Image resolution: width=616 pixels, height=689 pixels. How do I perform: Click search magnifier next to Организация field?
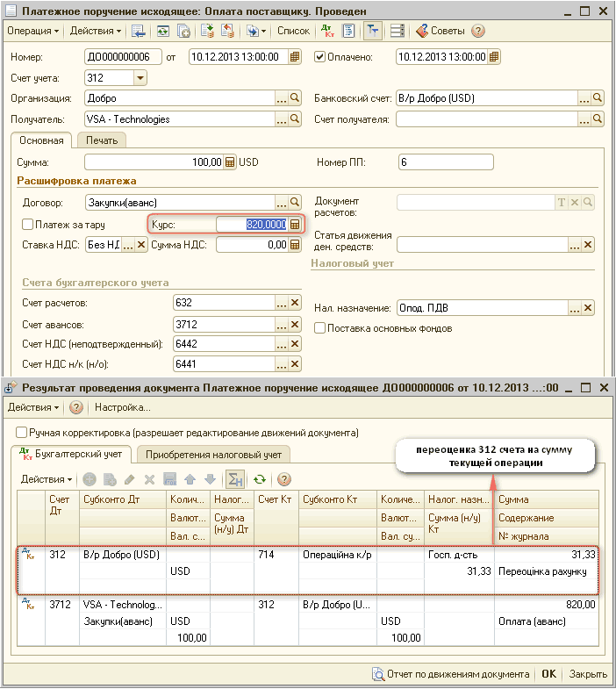tap(296, 98)
